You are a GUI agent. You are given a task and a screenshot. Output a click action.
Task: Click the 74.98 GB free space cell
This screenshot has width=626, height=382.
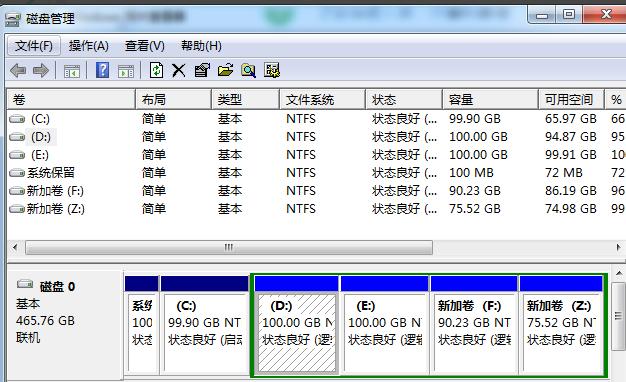(x=571, y=209)
